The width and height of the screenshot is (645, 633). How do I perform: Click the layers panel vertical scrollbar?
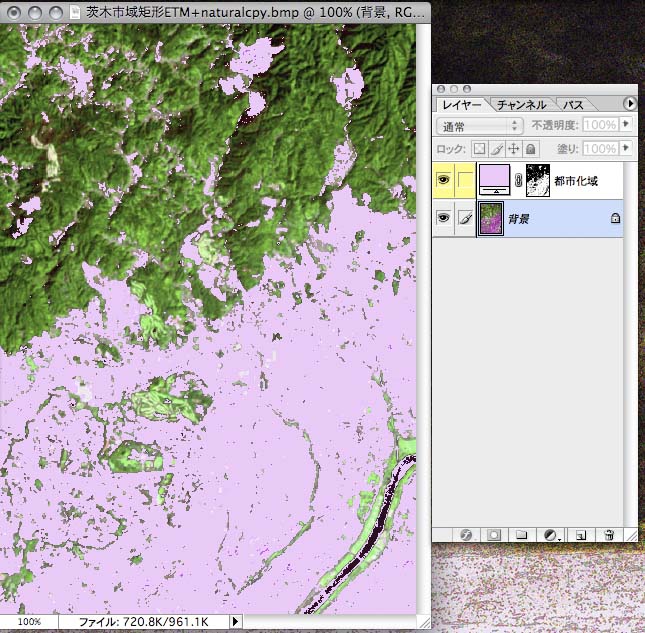coord(631,344)
